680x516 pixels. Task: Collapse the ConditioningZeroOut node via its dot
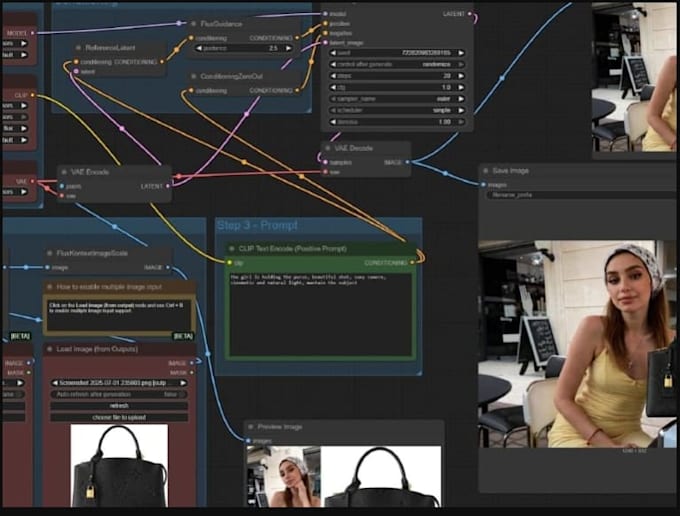[x=191, y=75]
